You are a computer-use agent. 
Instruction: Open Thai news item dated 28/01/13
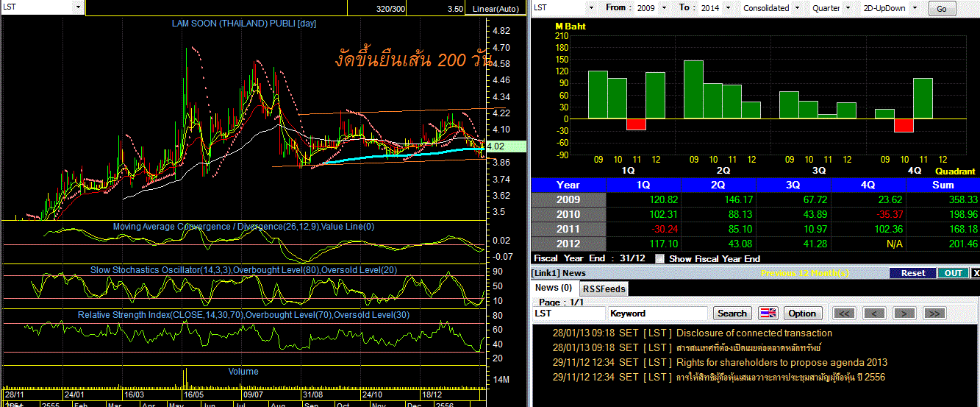[x=748, y=347]
